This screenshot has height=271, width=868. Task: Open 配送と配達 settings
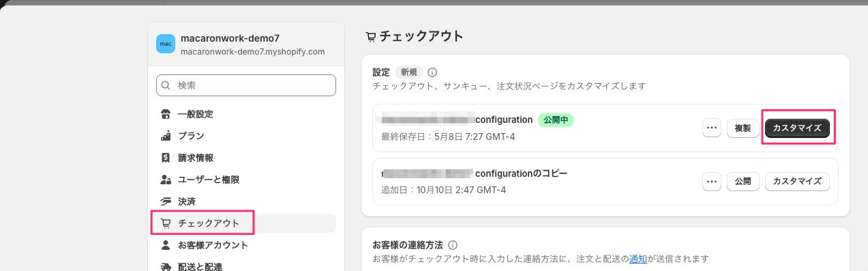pos(246,266)
